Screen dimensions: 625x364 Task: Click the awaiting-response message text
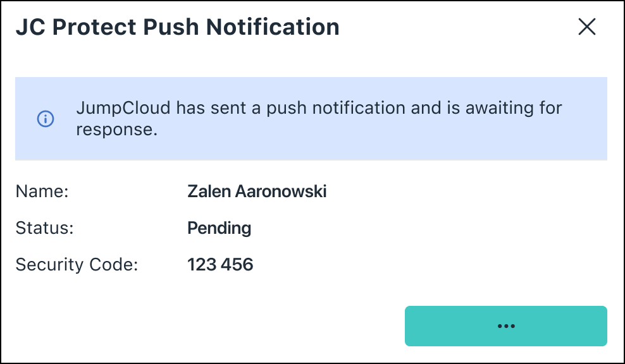tap(318, 118)
